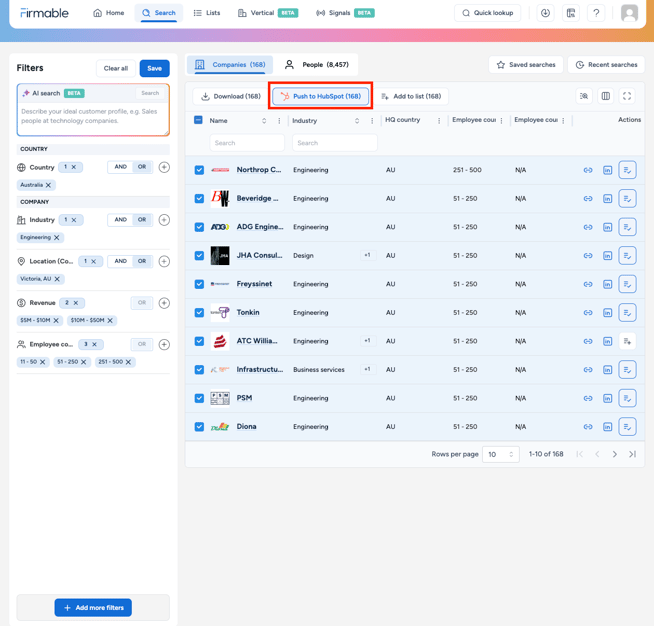Set Location filter logic to AND
Image resolution: width=654 pixels, height=626 pixels.
[x=121, y=261]
